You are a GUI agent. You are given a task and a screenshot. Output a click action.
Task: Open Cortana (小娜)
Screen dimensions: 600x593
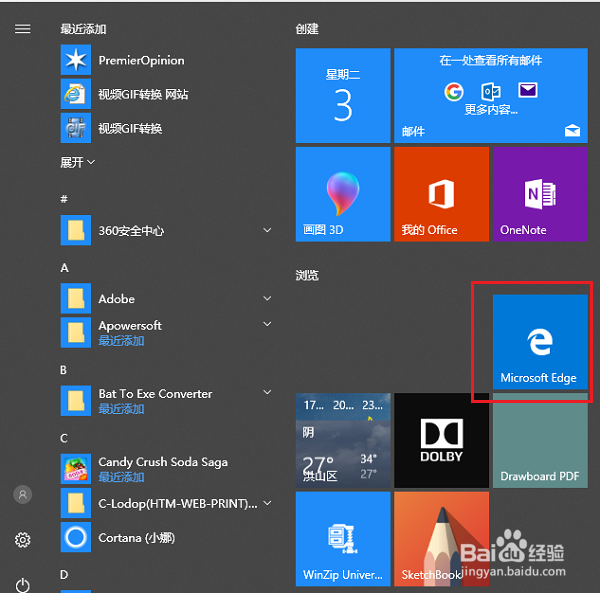pos(118,537)
